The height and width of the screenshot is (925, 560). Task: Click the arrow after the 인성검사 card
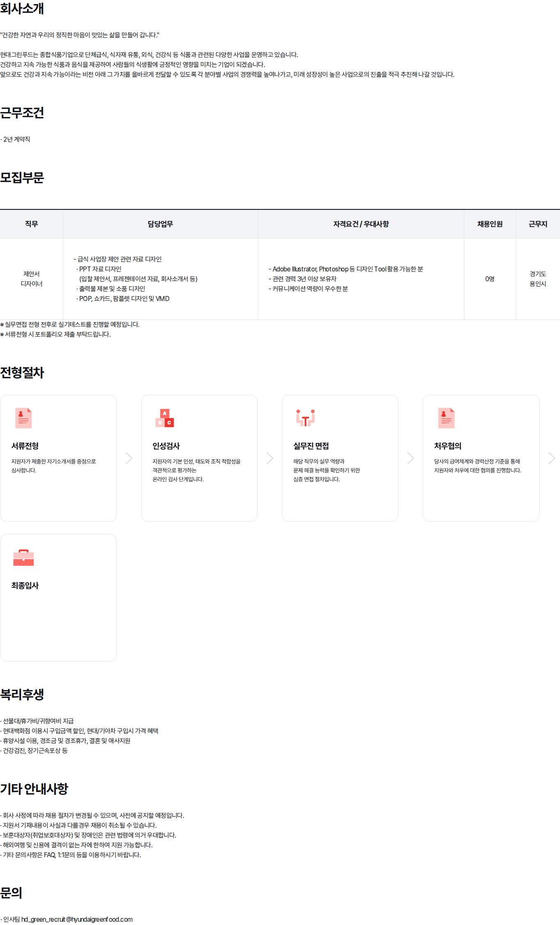[x=270, y=458]
